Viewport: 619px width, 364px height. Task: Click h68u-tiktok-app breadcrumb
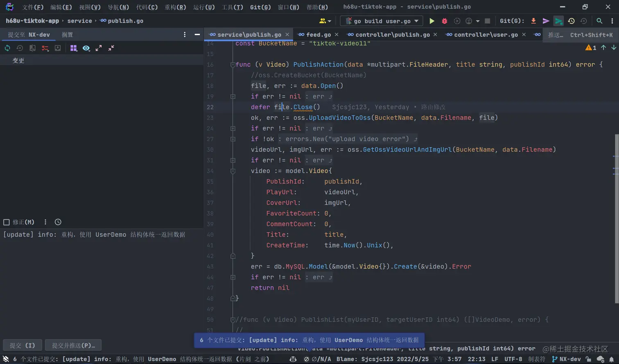(x=32, y=21)
